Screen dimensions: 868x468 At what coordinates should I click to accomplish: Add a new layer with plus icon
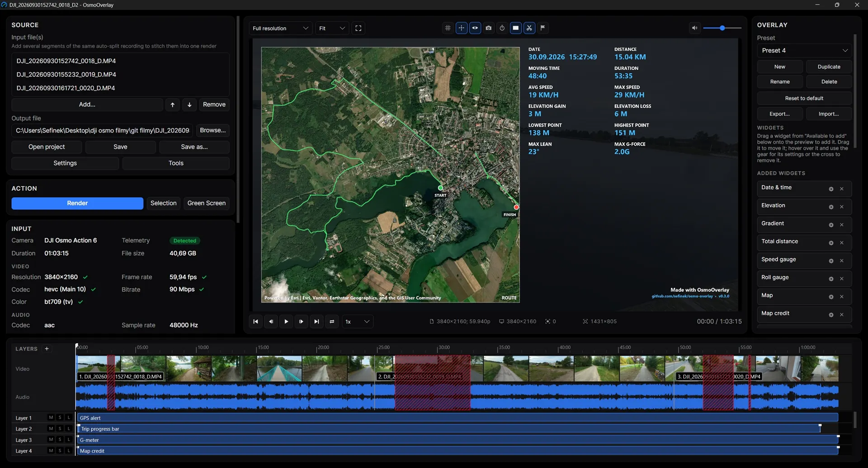point(47,349)
